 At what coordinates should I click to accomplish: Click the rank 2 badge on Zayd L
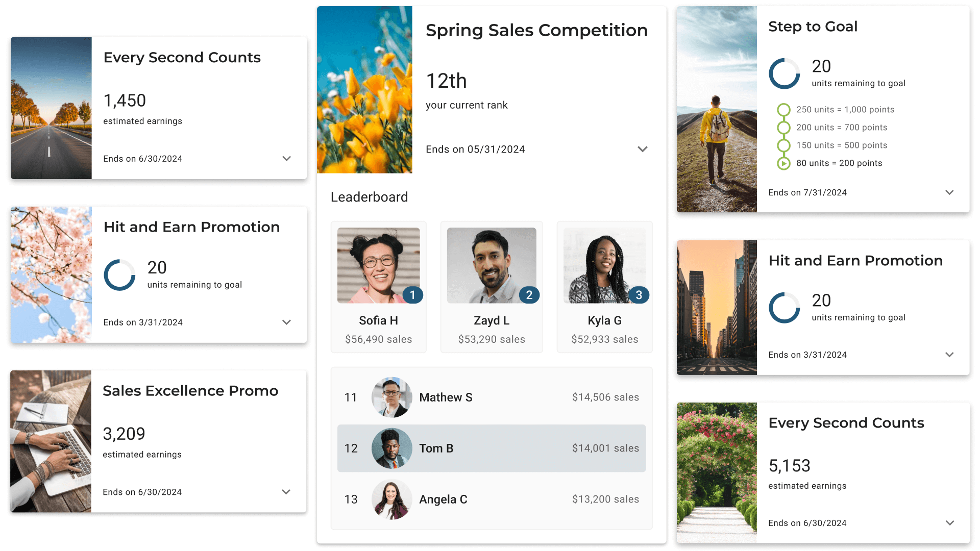pos(529,295)
